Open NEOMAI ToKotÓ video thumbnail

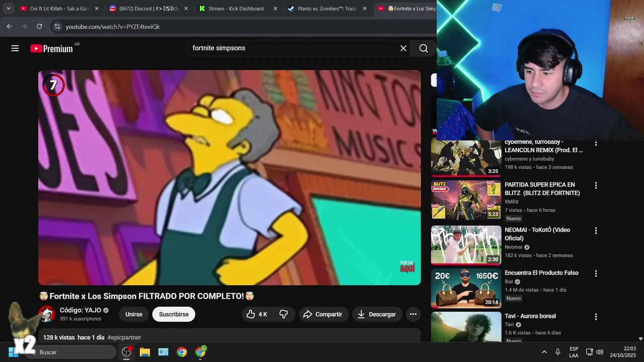pyautogui.click(x=466, y=245)
